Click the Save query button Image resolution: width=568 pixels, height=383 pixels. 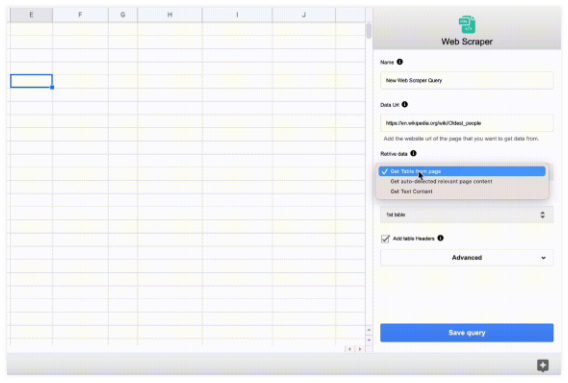pyautogui.click(x=467, y=333)
